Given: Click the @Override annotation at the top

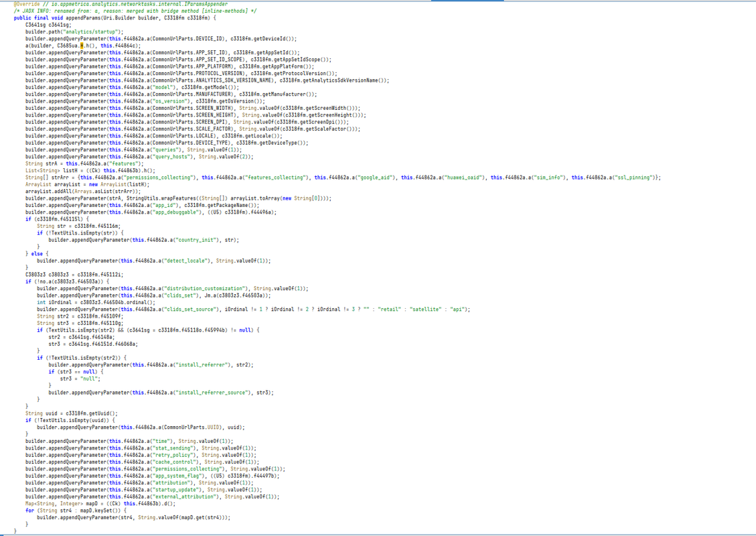Looking at the screenshot, I should coord(27,4).
